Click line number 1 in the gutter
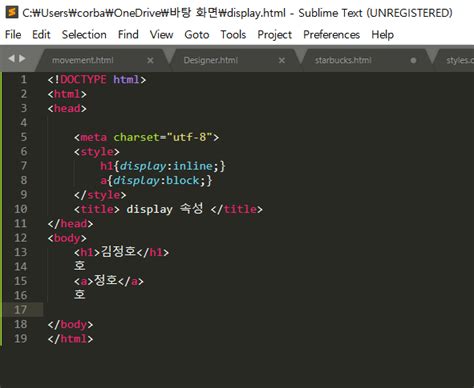This screenshot has width=474, height=388. point(24,80)
